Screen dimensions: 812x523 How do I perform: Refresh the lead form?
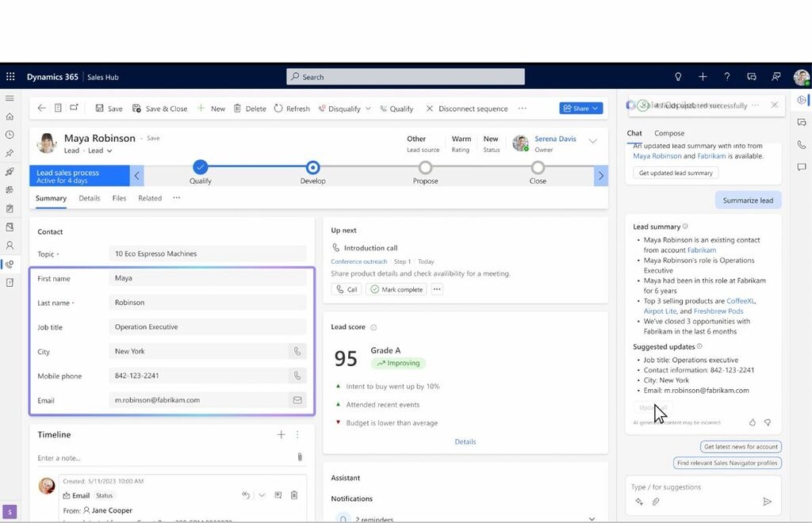(x=292, y=108)
